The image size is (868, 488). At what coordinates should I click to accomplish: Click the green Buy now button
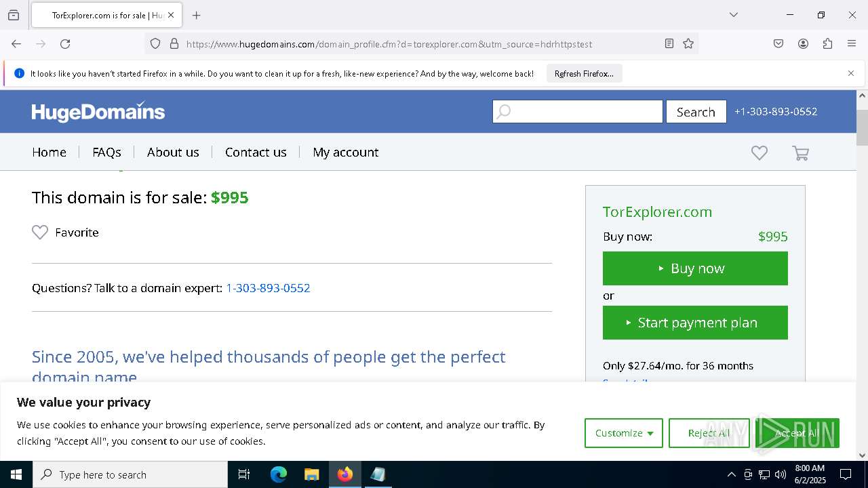click(695, 268)
